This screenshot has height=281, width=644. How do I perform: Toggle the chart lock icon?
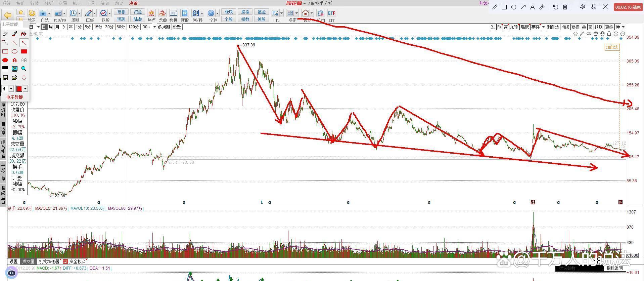609,34
